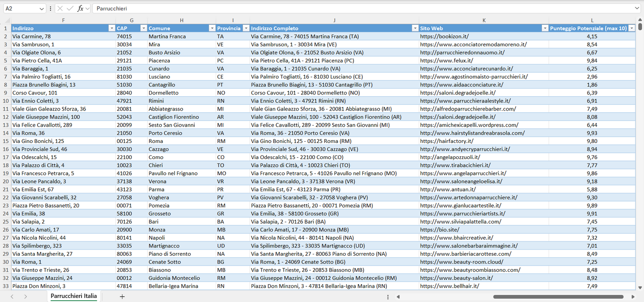Select the Parrucchieri Italia sheet tab
Viewport: 644px width, 302px height.
[x=74, y=296]
